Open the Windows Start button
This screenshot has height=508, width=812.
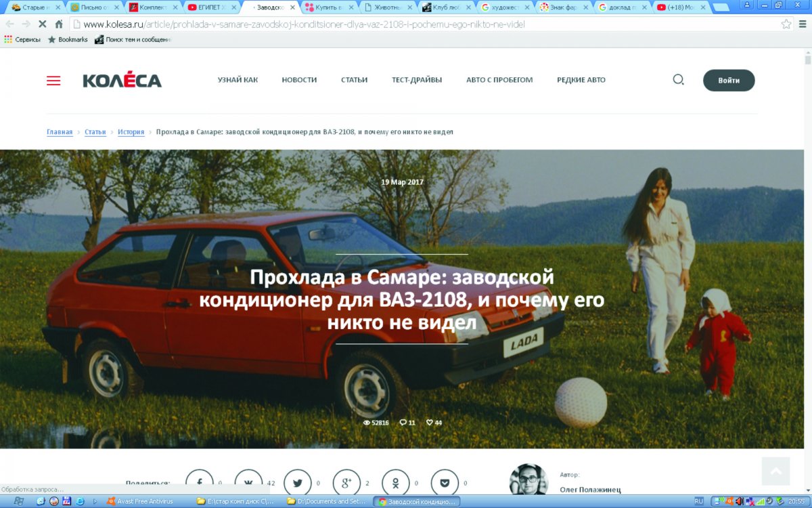(18, 501)
